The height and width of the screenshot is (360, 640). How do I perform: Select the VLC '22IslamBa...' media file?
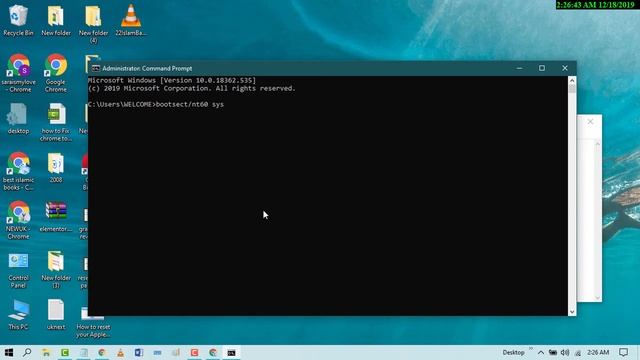[x=131, y=20]
